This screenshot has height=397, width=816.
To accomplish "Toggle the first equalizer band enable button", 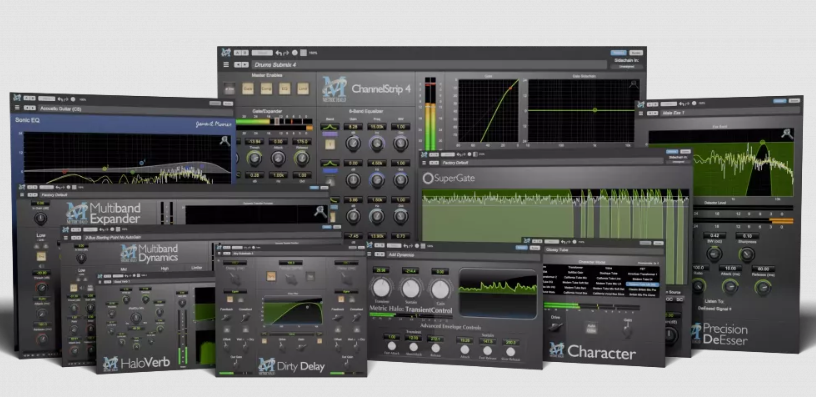I will 330,144.
